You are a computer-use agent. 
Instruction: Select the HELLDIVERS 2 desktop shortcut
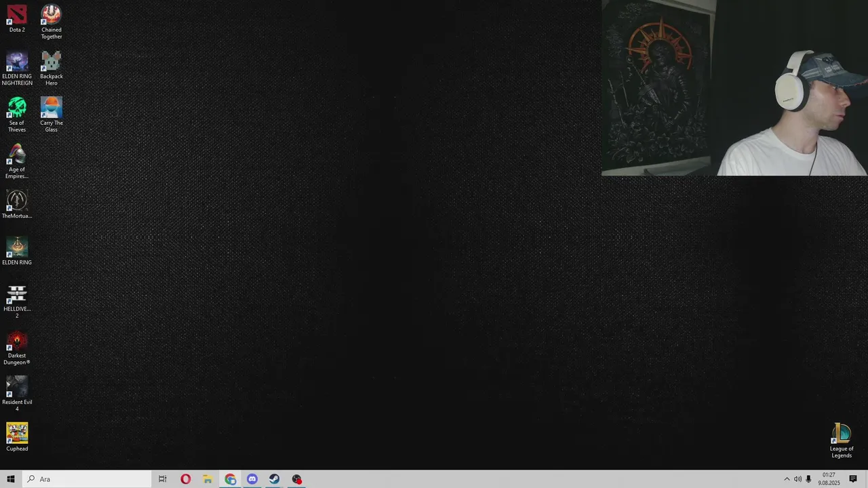[x=17, y=302]
